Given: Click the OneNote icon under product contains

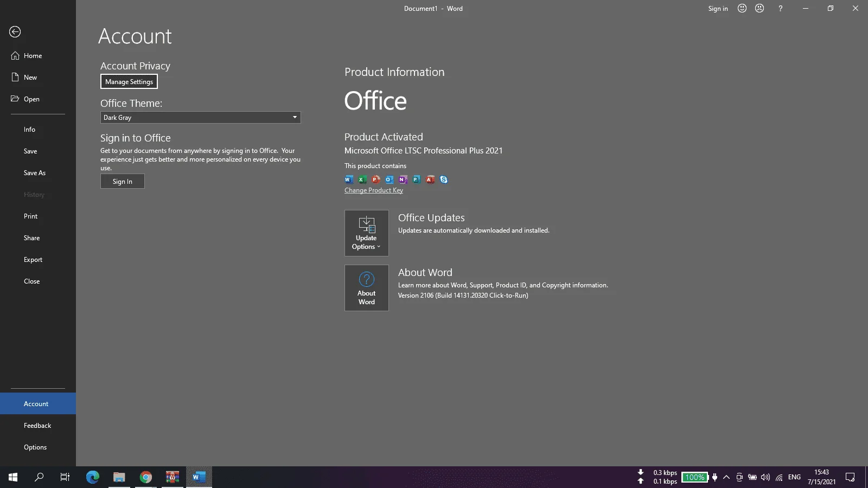Looking at the screenshot, I should (403, 179).
